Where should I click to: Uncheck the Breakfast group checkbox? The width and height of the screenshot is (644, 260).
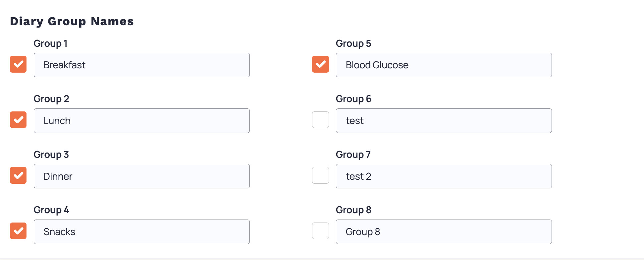pos(18,64)
